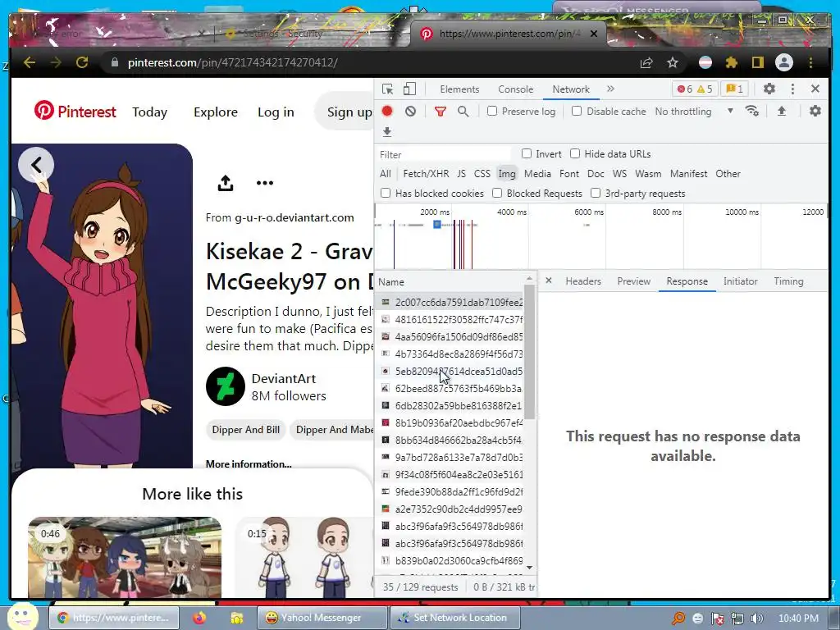Screen dimensions: 840x630
Task: Click the DevTools inspect element icon
Action: [x=387, y=89]
